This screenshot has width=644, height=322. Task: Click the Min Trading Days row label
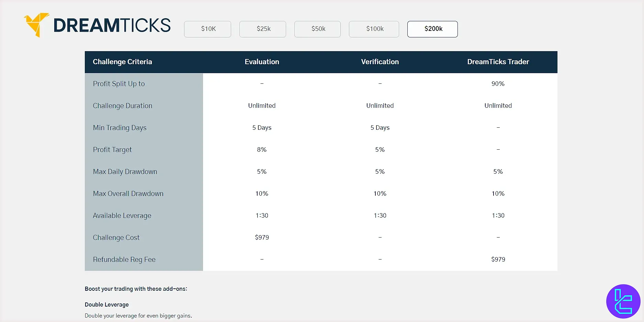(x=120, y=128)
